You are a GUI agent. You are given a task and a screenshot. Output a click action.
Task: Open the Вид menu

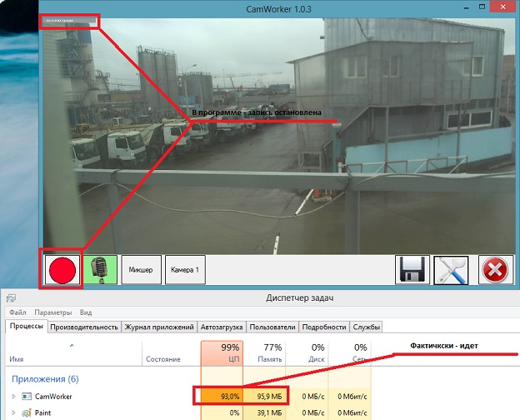[x=86, y=312]
